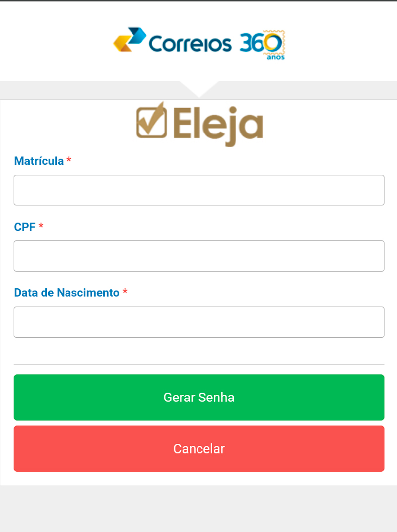Click the Data de Nascimento label
The image size is (397, 532).
tap(66, 293)
